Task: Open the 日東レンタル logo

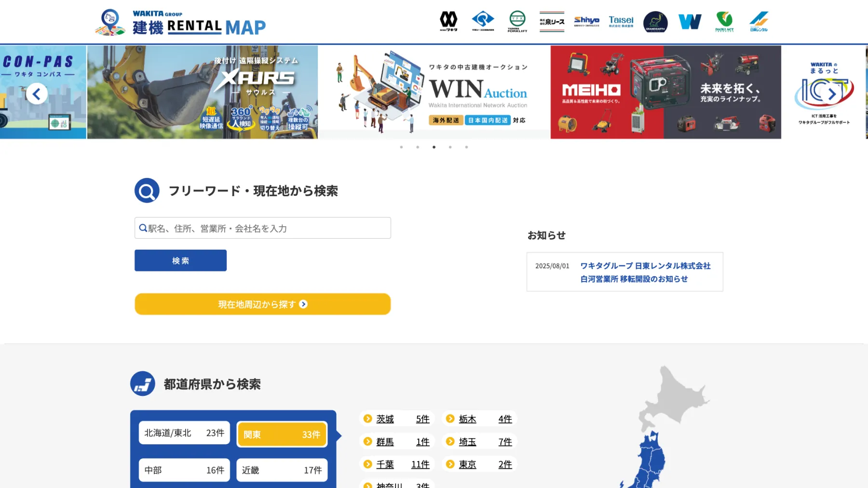Action: (759, 22)
